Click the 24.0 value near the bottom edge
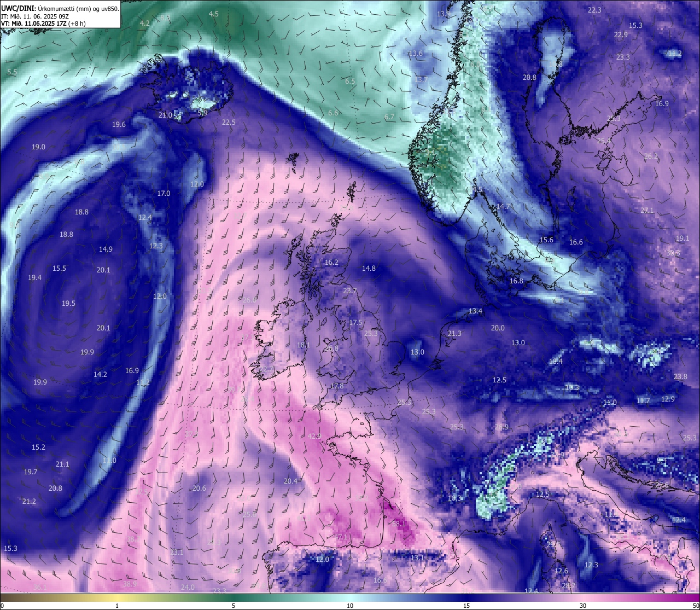Viewport: 700px width, 610px height. tap(188, 587)
